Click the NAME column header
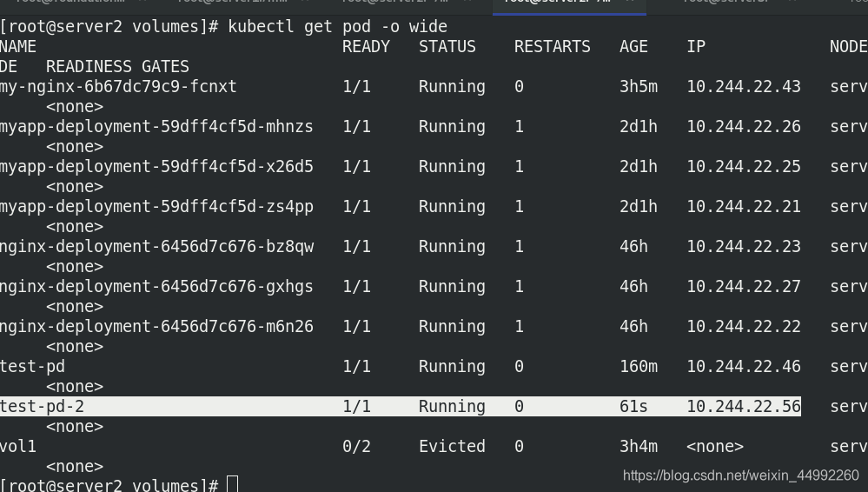 [18, 47]
